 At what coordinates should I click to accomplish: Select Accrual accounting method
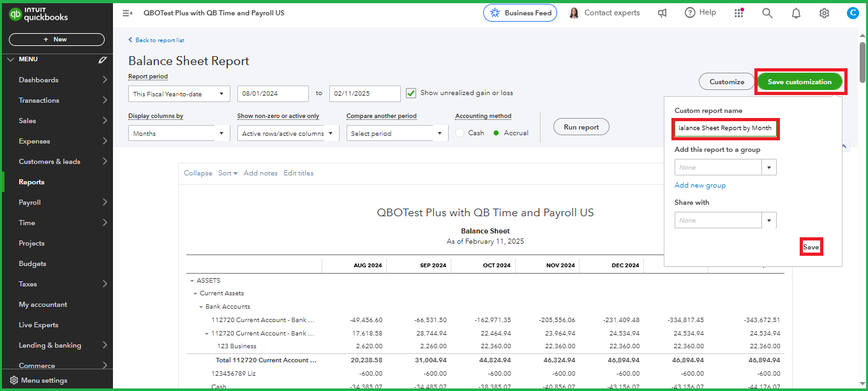pyautogui.click(x=496, y=133)
